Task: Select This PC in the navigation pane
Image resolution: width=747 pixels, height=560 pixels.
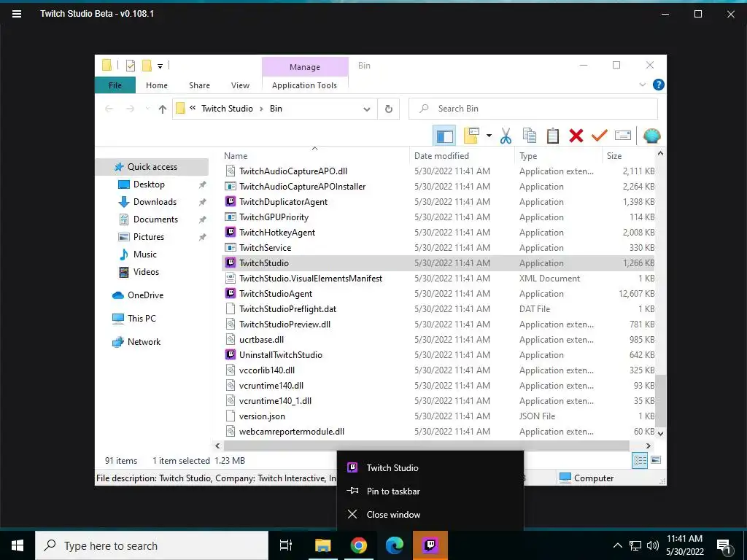Action: pyautogui.click(x=142, y=319)
